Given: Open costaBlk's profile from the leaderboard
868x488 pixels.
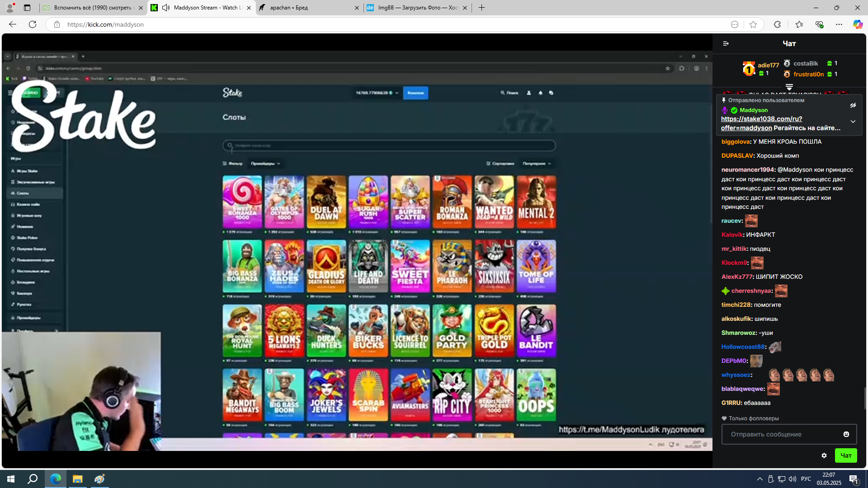Looking at the screenshot, I should (x=806, y=63).
